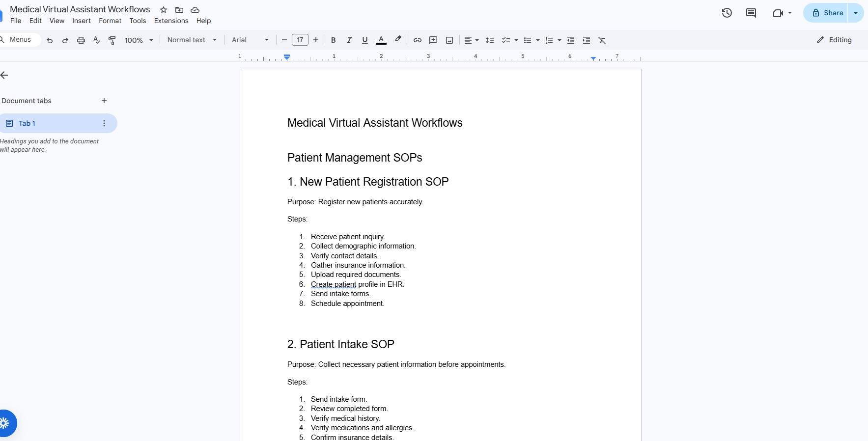Open the 100% zoom dropdown

click(139, 40)
